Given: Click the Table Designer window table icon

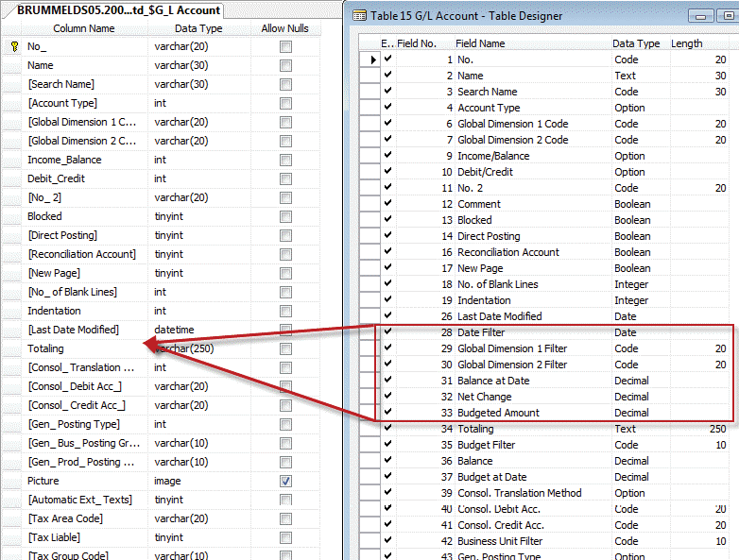Looking at the screenshot, I should tap(360, 15).
